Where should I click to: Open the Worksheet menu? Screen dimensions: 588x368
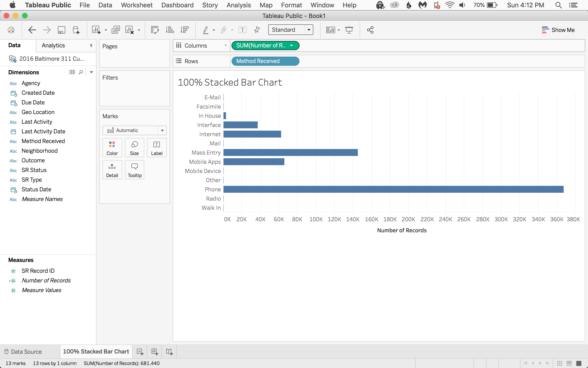tap(137, 5)
